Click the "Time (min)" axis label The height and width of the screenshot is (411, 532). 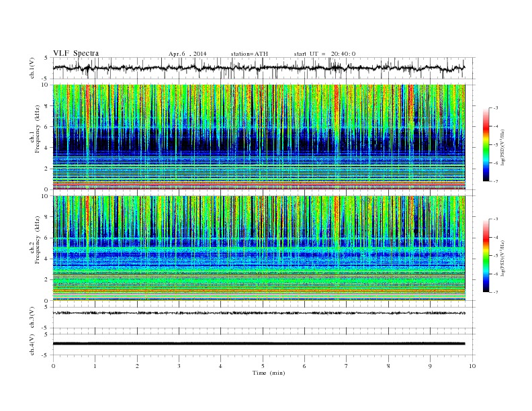click(x=269, y=373)
